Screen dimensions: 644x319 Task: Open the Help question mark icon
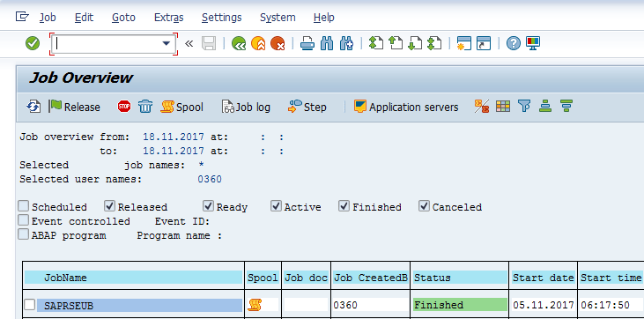(514, 43)
